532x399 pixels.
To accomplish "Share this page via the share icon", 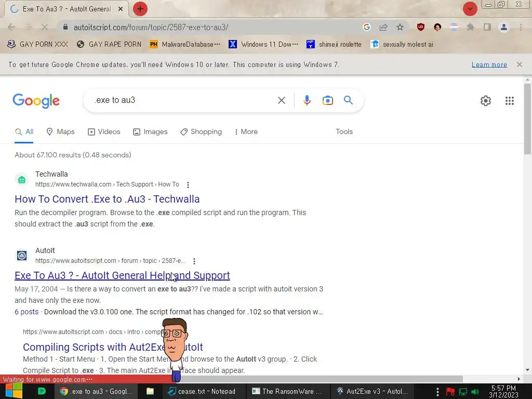I will coord(383,27).
